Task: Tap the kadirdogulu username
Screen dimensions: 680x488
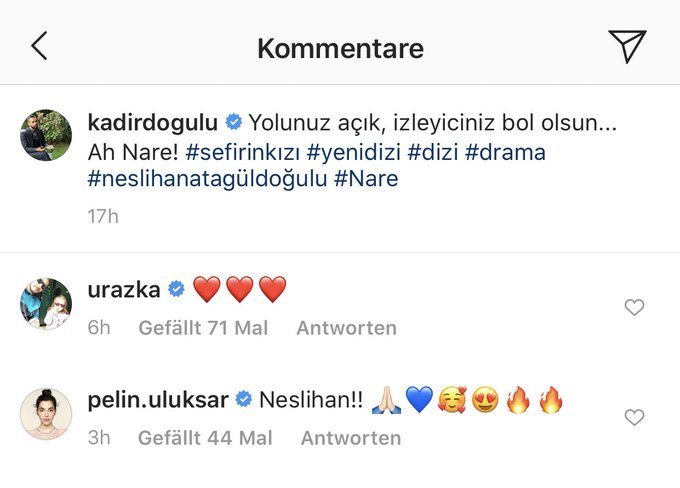Action: (x=153, y=122)
